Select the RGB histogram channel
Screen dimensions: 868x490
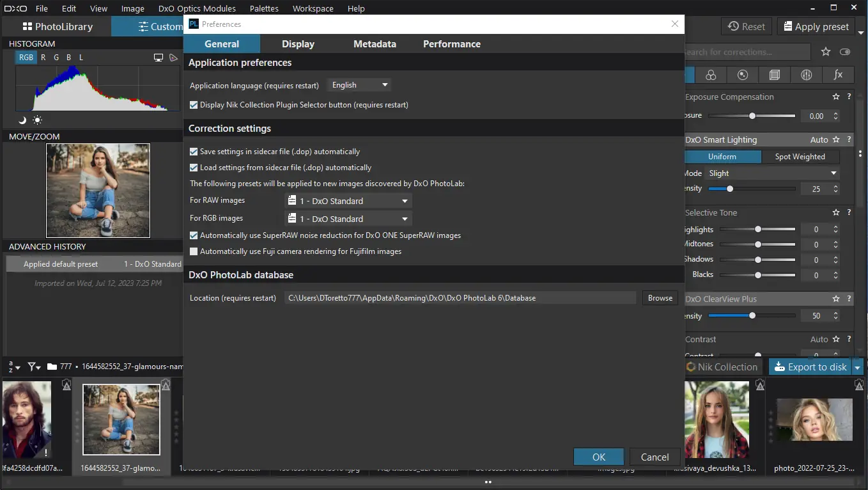pyautogui.click(x=26, y=58)
